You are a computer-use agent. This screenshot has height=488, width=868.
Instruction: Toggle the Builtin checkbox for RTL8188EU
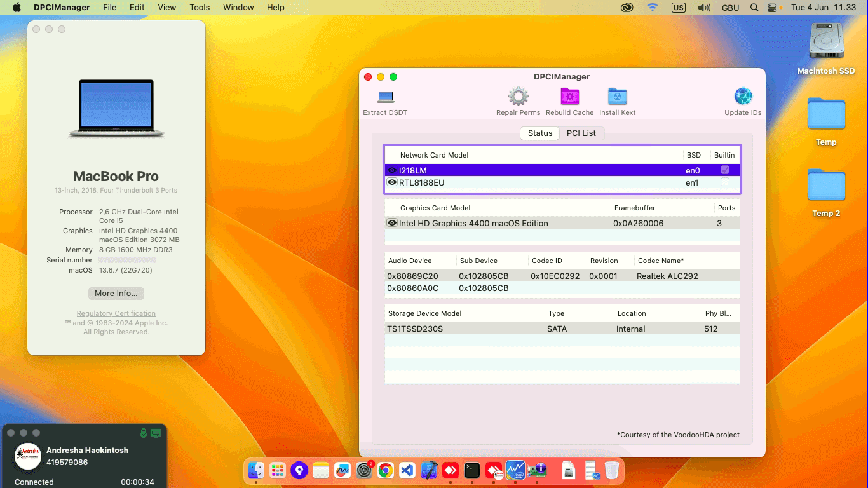click(x=725, y=182)
